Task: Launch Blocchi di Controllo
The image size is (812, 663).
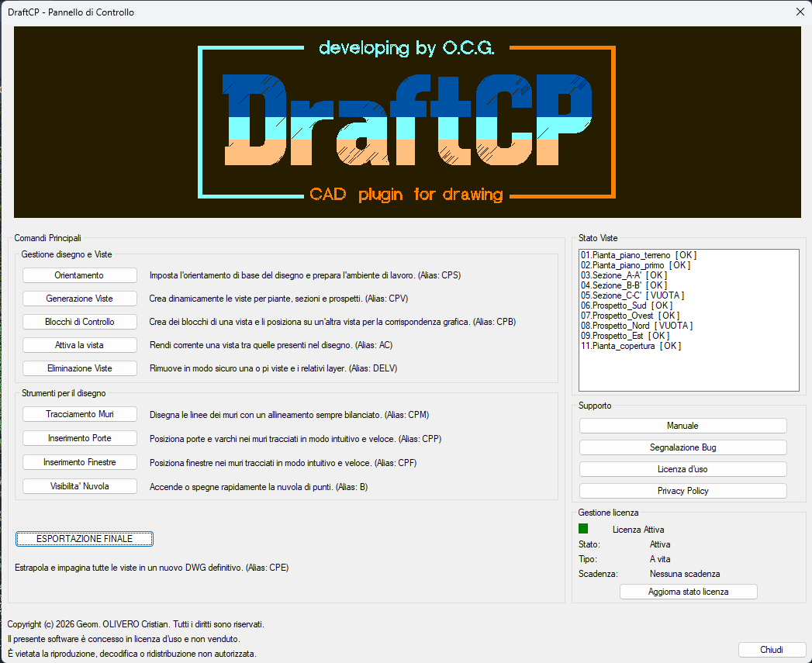Action: coord(79,322)
